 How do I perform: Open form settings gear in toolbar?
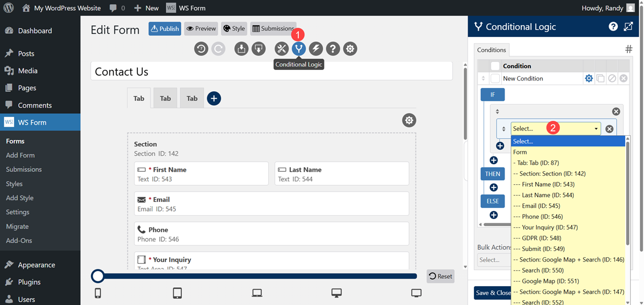[350, 49]
